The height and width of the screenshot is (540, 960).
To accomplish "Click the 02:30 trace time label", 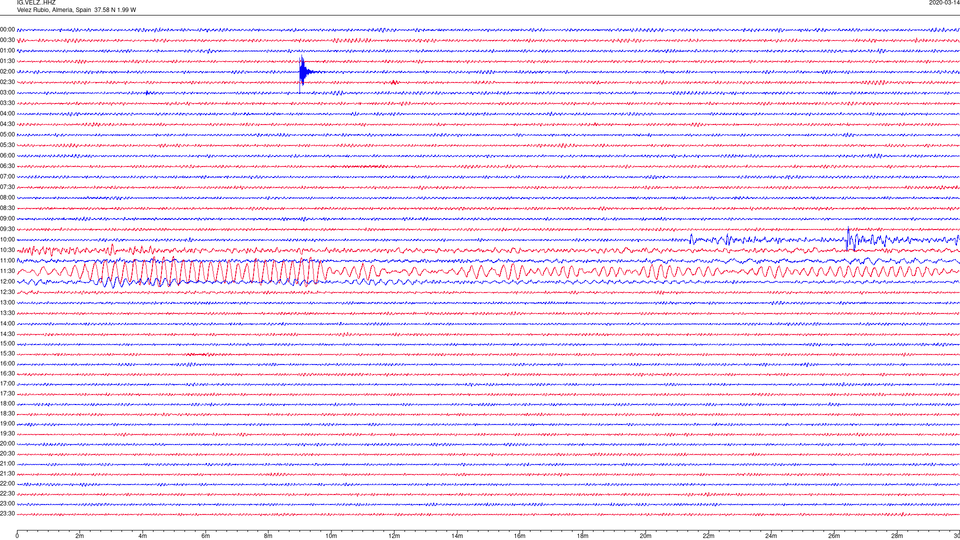I will tap(7, 82).
